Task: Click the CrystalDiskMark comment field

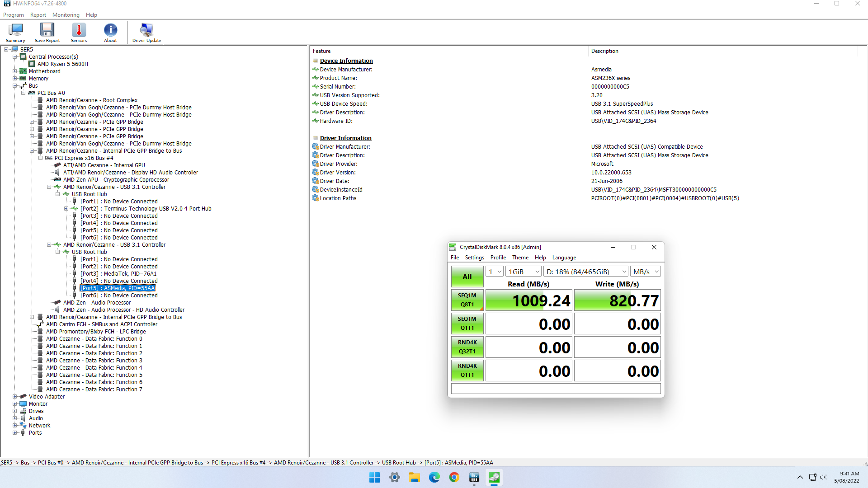Action: pos(556,389)
